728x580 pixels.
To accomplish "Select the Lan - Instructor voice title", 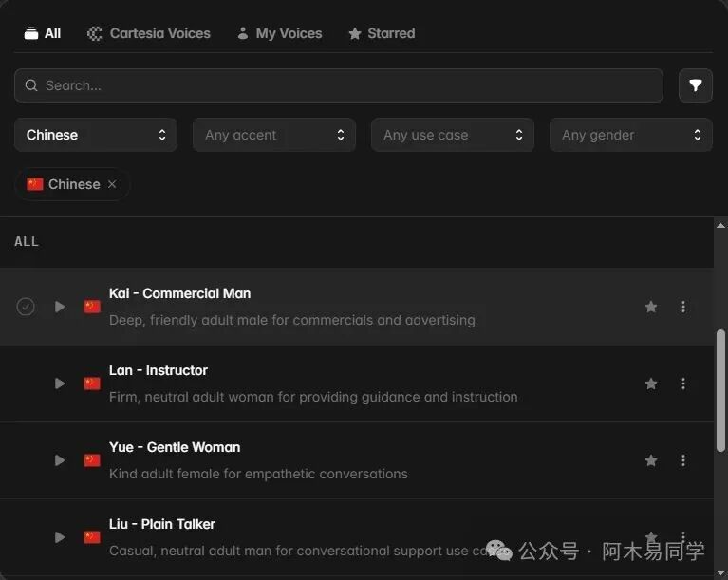I will [x=159, y=370].
